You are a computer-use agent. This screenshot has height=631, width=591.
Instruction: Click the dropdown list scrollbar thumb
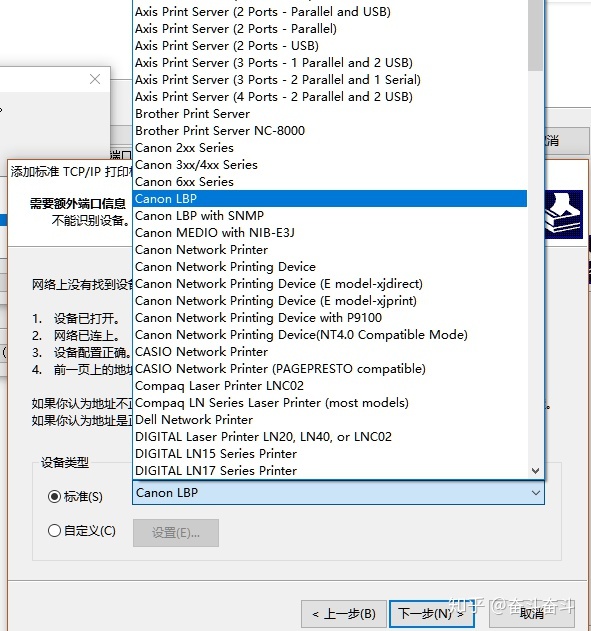(x=535, y=35)
